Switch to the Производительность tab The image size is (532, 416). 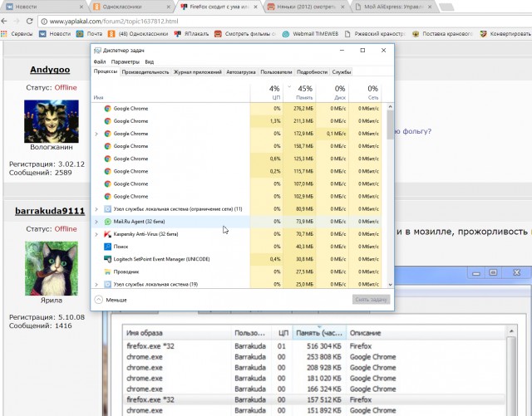[x=145, y=72]
